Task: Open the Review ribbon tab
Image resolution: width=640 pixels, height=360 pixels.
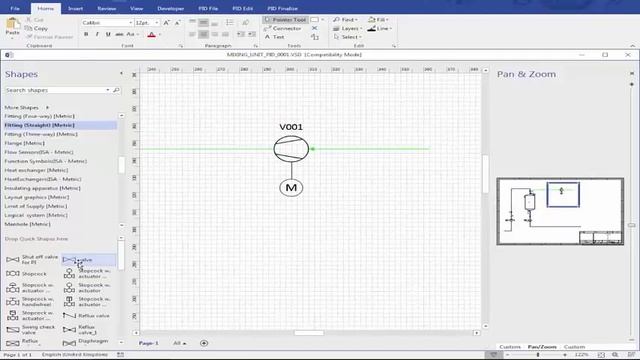Action: pyautogui.click(x=107, y=8)
